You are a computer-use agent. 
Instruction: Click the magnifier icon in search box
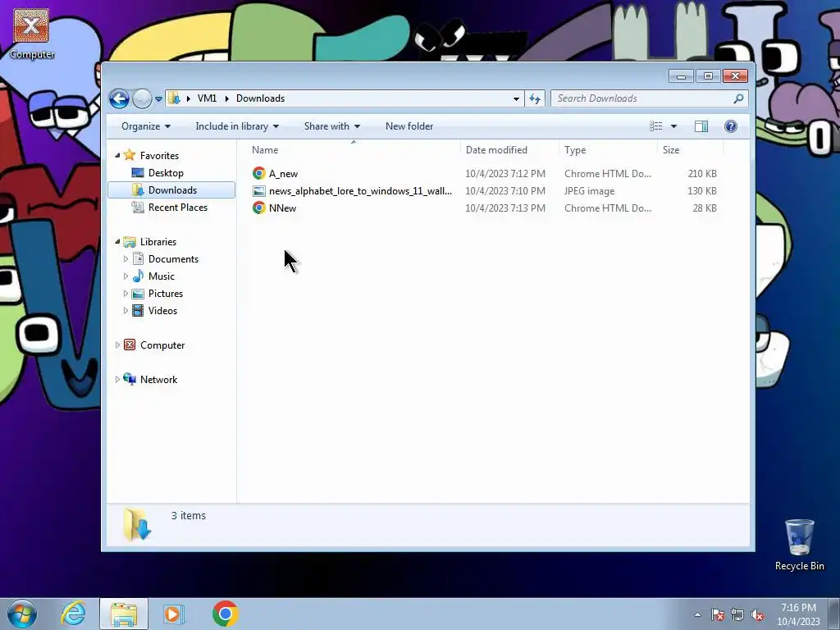(738, 98)
